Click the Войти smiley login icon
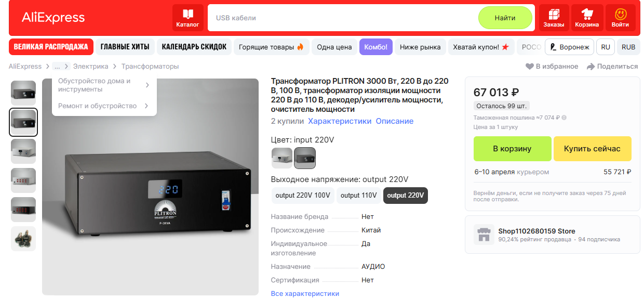This screenshot has height=298, width=644. click(620, 14)
